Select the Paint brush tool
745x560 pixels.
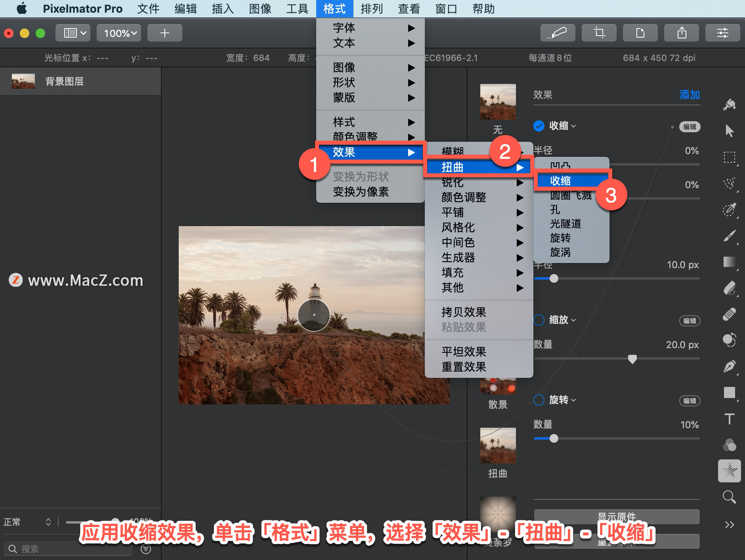729,236
